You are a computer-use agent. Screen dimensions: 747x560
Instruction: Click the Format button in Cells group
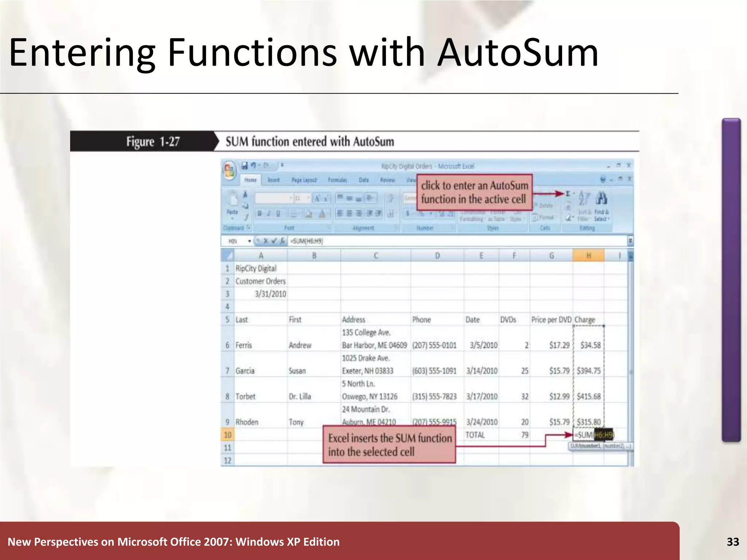click(x=543, y=218)
